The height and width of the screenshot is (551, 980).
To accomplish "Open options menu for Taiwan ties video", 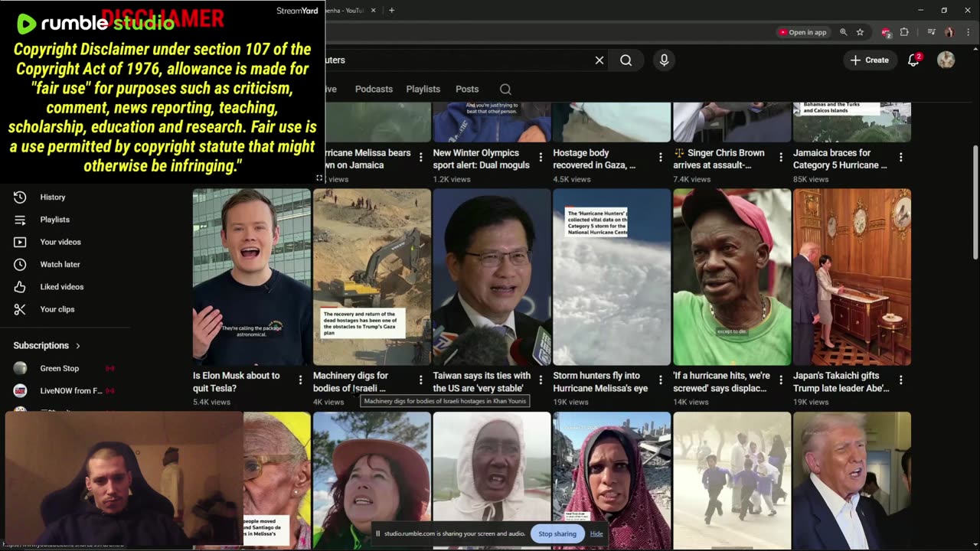I will pyautogui.click(x=541, y=380).
